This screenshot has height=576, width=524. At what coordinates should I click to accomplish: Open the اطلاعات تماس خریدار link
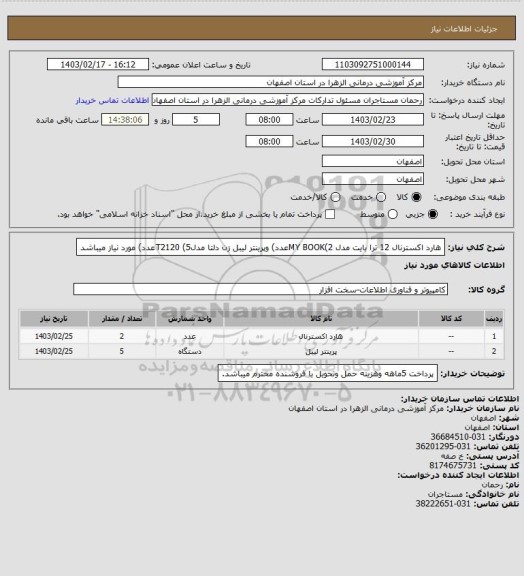[x=112, y=100]
